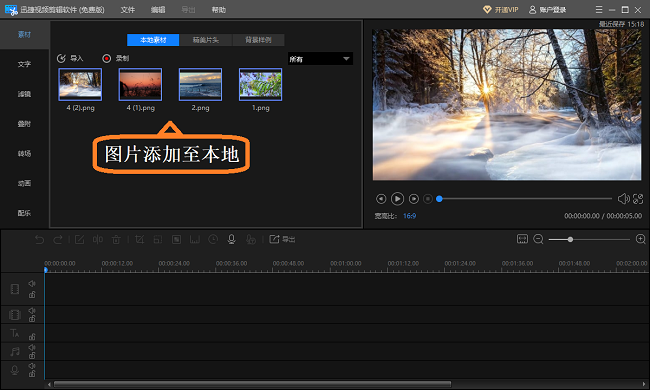Lock the text track
Screen dimensions: 650x390
32,337
